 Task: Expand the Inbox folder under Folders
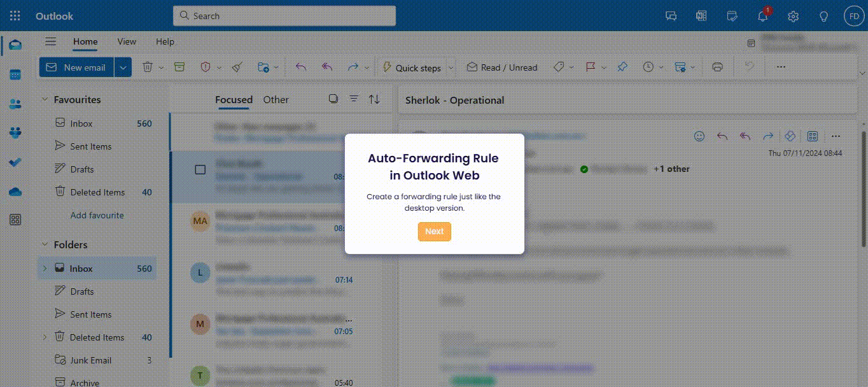click(45, 269)
